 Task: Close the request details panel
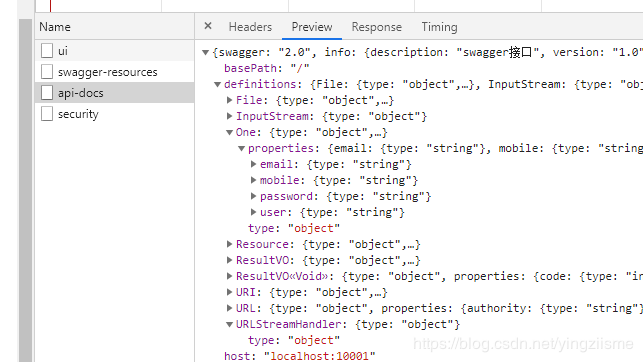click(x=208, y=26)
